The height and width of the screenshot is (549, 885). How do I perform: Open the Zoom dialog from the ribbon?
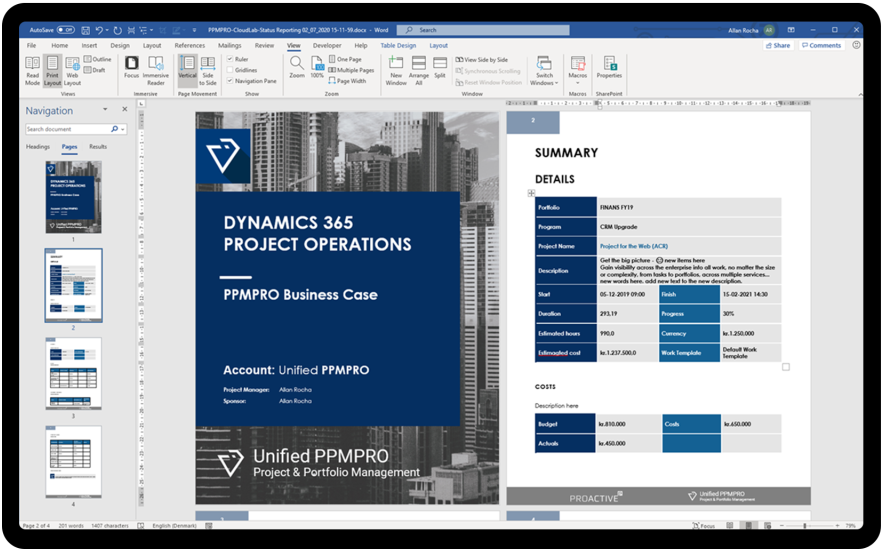tap(297, 66)
